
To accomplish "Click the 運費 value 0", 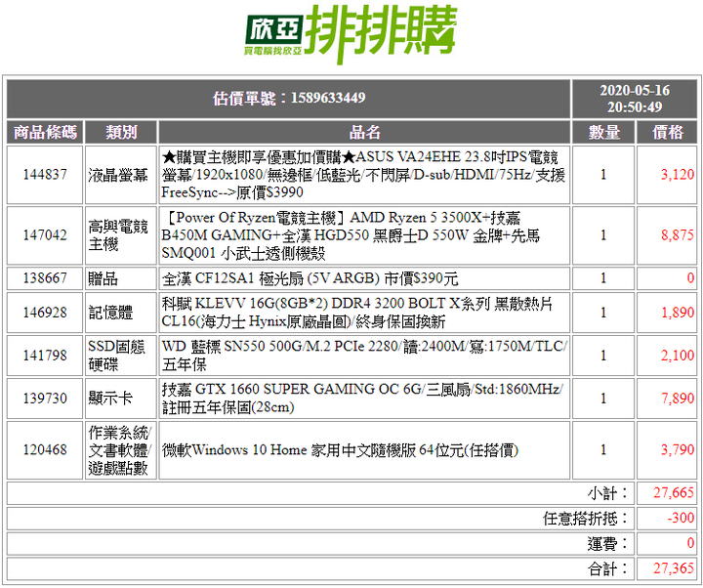I will click(690, 544).
